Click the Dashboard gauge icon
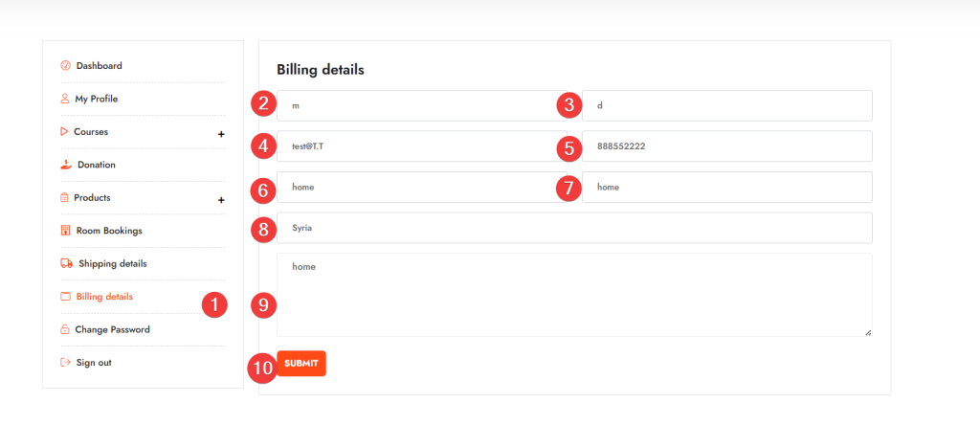Screen dimensions: 980x425 pyautogui.click(x=65, y=66)
